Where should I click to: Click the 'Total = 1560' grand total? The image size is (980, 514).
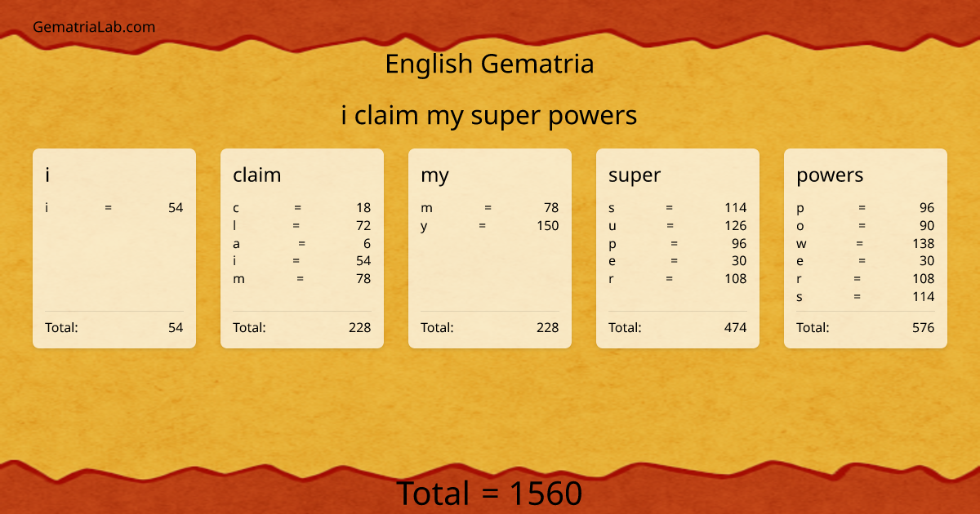click(489, 494)
